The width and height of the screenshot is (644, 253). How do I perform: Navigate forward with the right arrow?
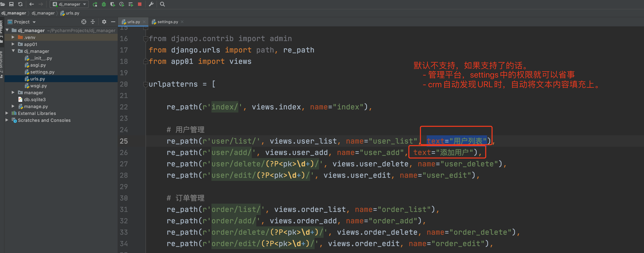coord(41,4)
